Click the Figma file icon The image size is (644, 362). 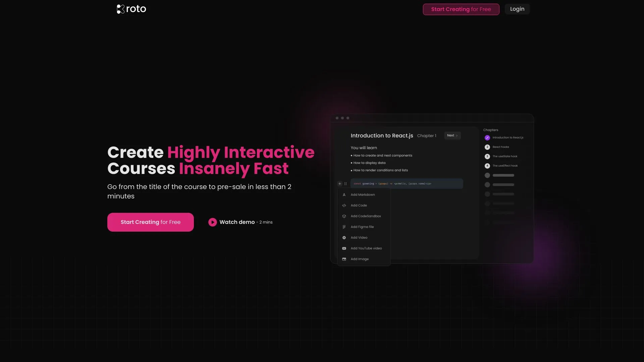(x=344, y=227)
